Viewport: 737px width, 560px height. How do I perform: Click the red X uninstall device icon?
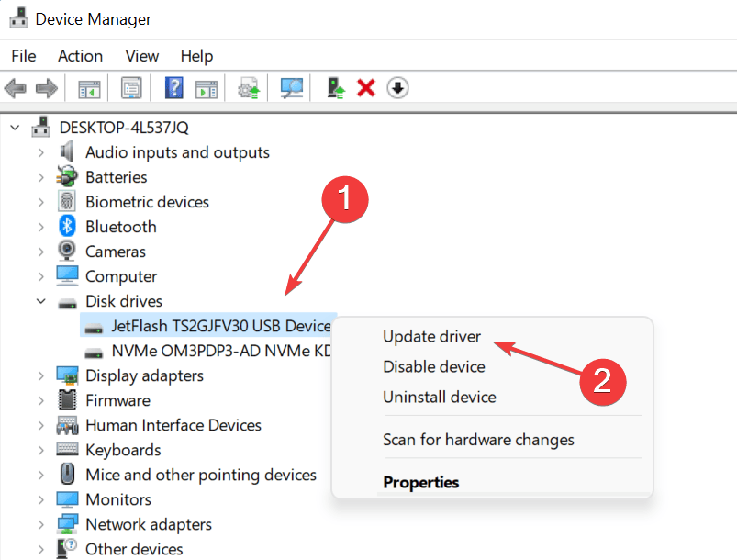(x=366, y=88)
